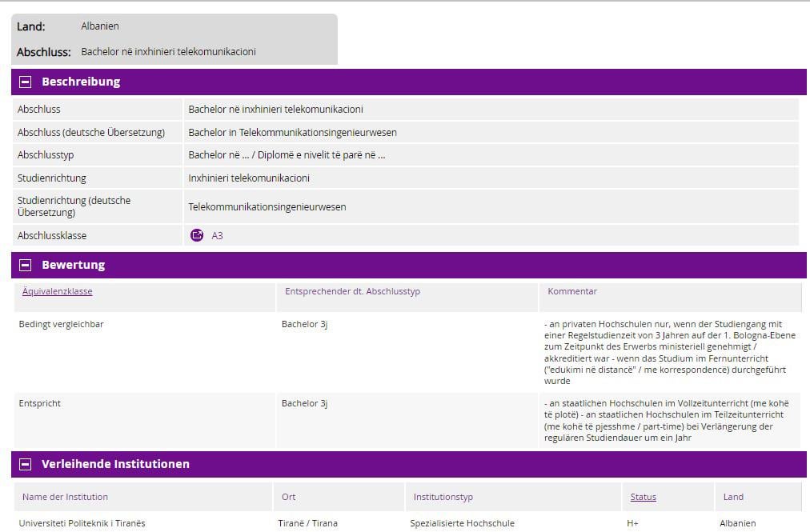This screenshot has height=532, width=810.
Task: Open the Abschlussklasse A3 link icon
Action: [197, 235]
